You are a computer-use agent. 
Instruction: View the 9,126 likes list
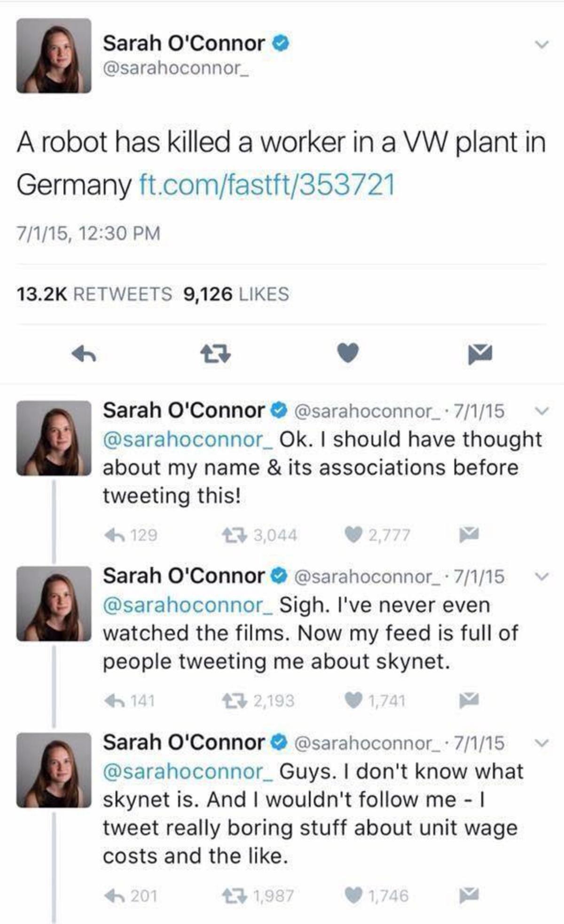(236, 294)
